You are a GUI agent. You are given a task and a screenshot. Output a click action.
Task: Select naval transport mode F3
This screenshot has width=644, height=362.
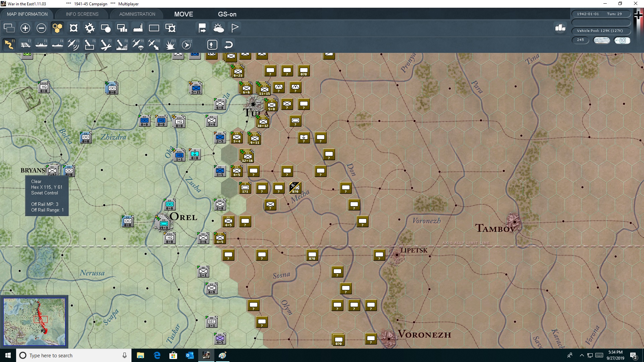[x=42, y=45]
